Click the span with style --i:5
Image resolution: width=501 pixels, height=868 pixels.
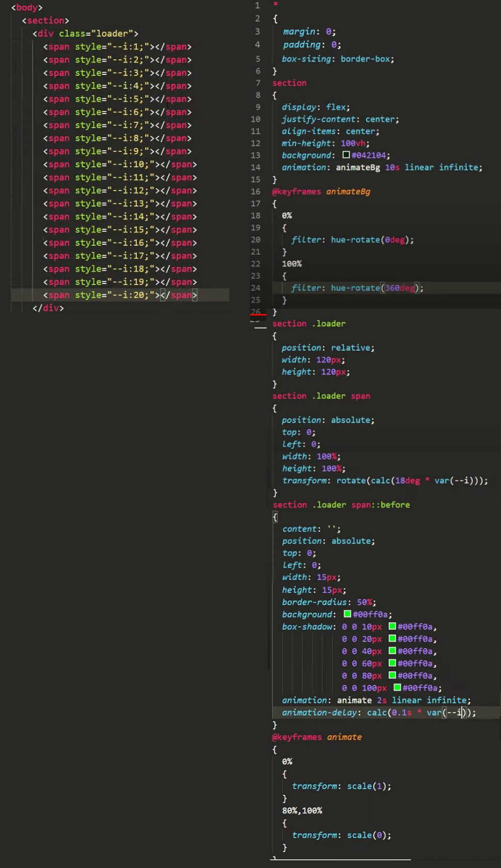[x=117, y=99]
